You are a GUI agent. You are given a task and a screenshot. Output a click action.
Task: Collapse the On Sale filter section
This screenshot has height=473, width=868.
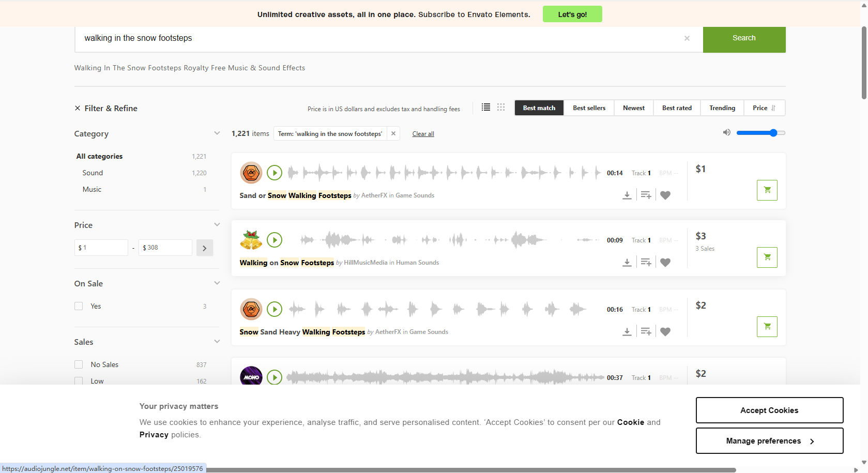click(x=217, y=283)
